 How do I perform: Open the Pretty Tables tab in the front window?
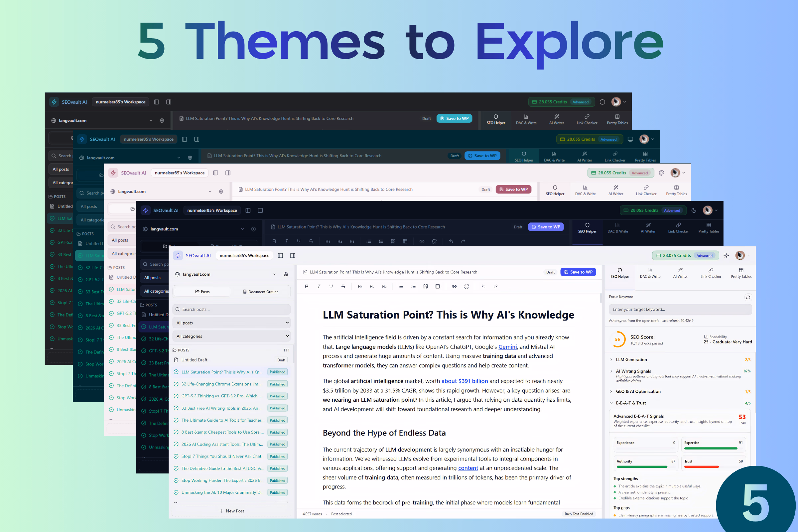741,273
